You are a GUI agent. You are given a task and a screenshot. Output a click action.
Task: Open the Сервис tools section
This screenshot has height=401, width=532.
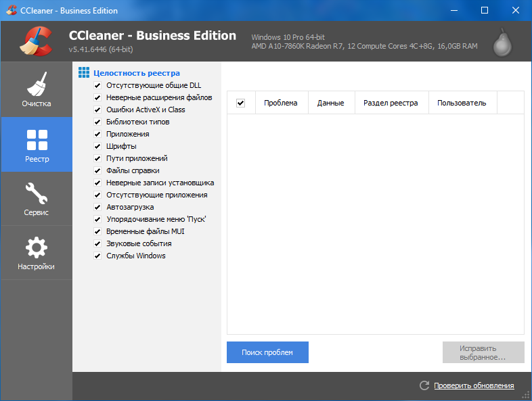point(37,199)
